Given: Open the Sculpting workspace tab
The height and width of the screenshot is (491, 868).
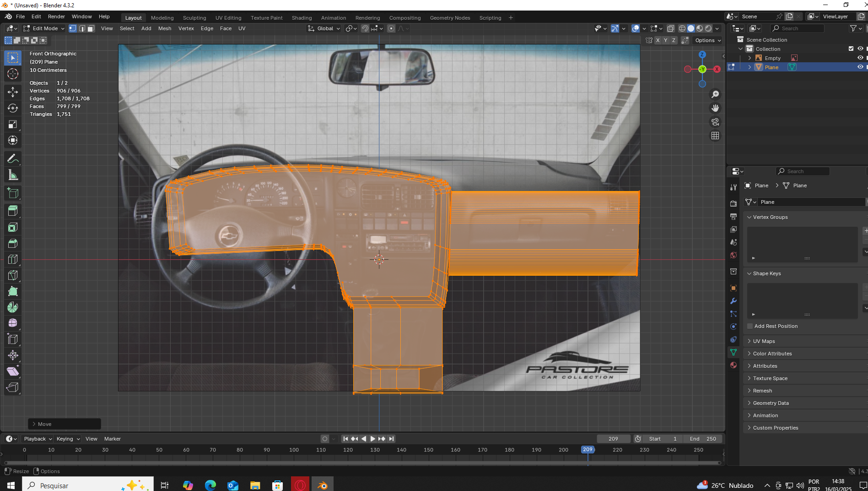Looking at the screenshot, I should pos(194,18).
